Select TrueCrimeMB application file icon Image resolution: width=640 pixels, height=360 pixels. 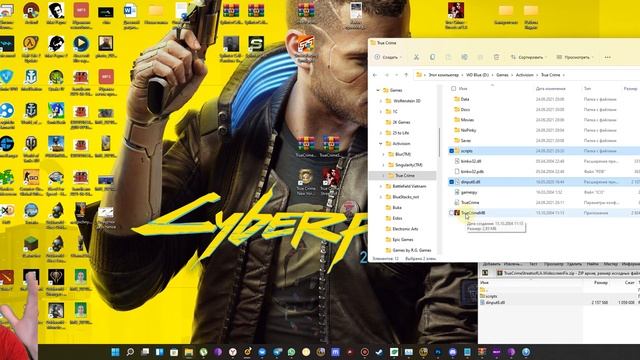coord(457,213)
